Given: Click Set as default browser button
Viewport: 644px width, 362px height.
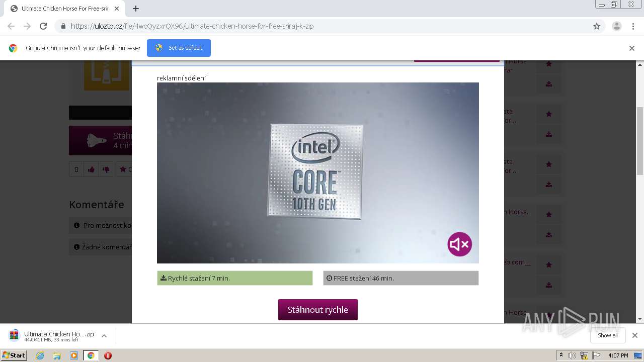Looking at the screenshot, I should 179,48.
